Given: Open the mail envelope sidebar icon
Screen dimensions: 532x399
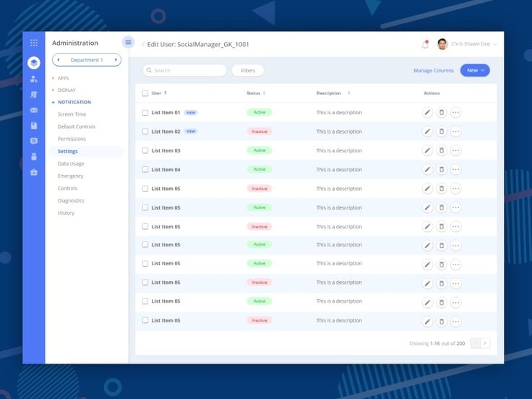Looking at the screenshot, I should (x=33, y=111).
